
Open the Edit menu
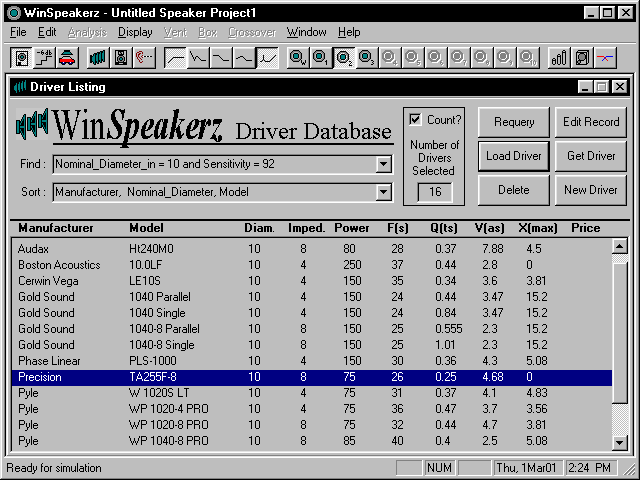pyautogui.click(x=47, y=32)
